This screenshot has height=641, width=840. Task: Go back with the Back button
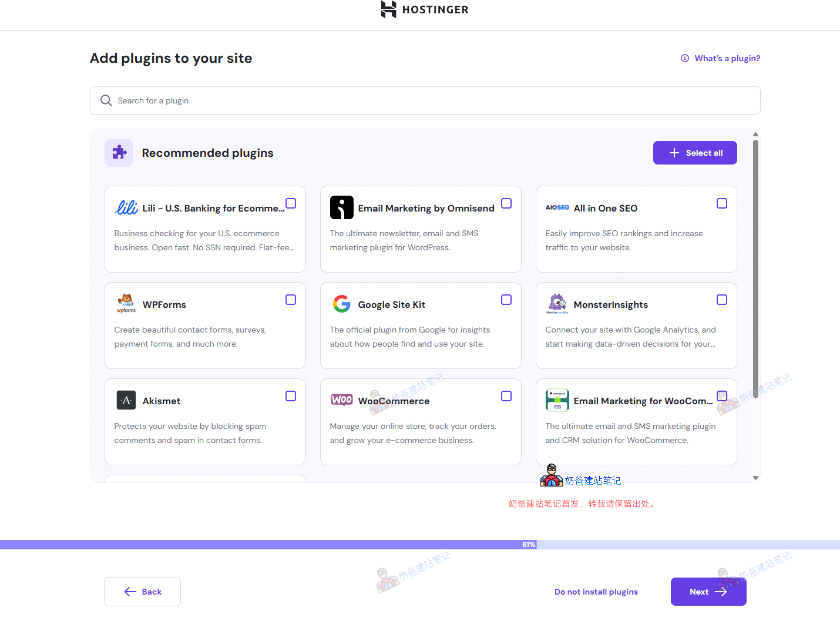[142, 592]
